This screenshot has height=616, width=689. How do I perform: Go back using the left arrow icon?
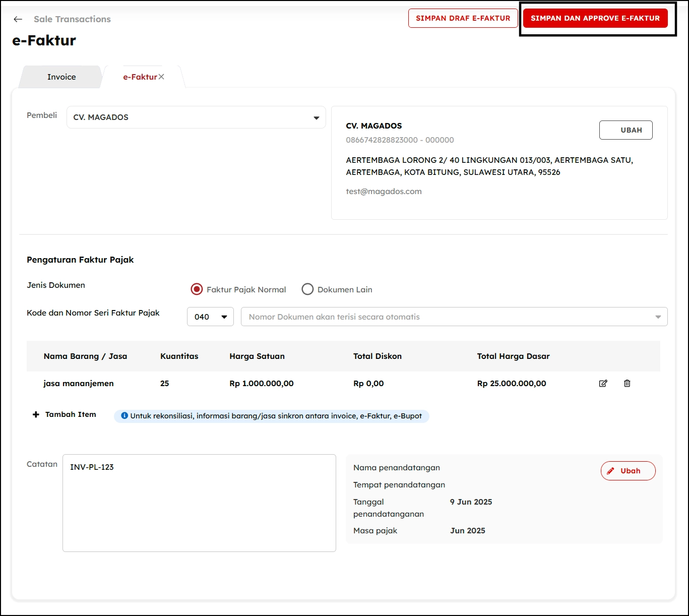18,19
